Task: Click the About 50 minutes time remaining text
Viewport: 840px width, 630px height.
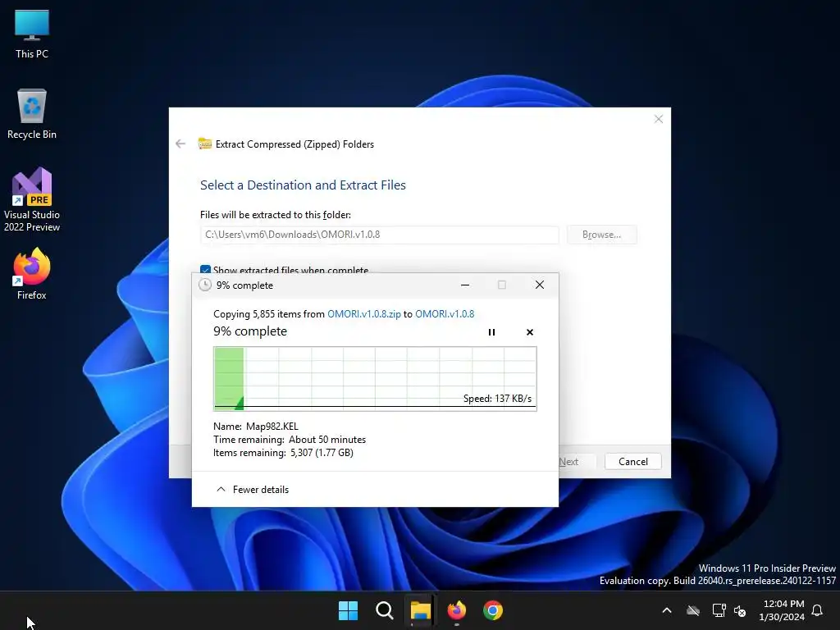Action: coord(327,440)
